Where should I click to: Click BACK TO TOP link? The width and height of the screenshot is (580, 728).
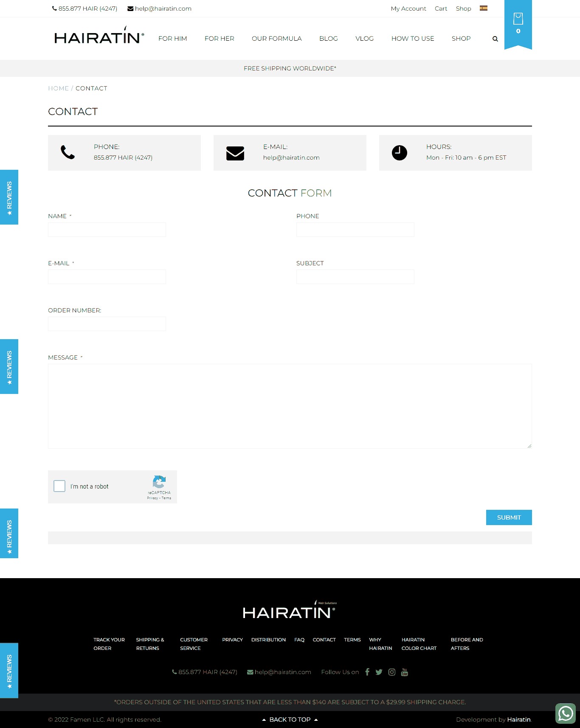pos(290,720)
